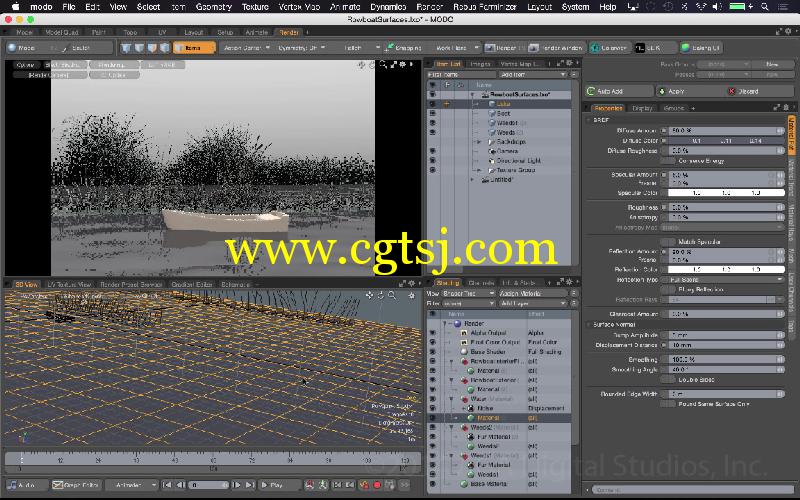Screen dimensions: 800x500
Task: Click the Play button in timeline
Action: tap(280, 485)
